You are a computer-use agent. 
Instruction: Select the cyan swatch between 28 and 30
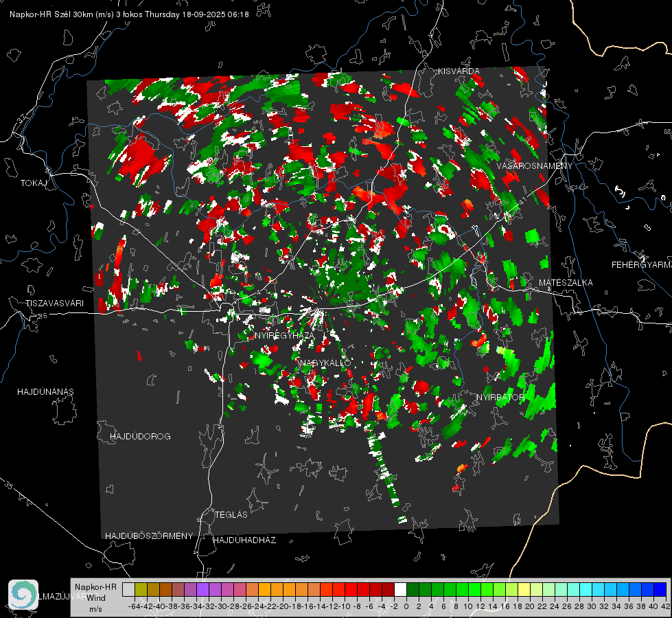(x=586, y=590)
